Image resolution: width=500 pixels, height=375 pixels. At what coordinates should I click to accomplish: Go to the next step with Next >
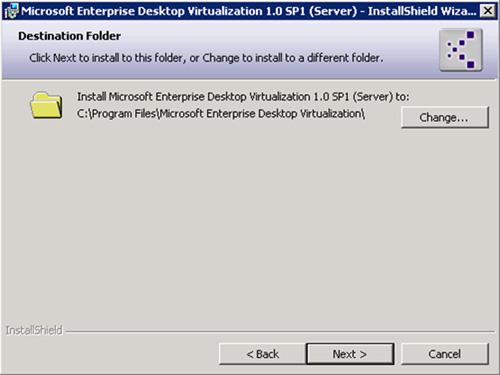pyautogui.click(x=350, y=354)
